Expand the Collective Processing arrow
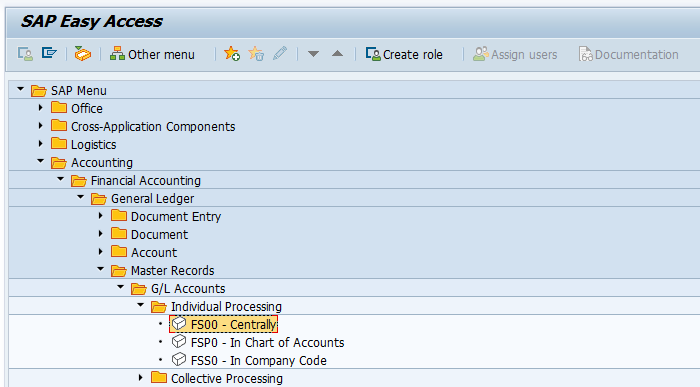 [x=141, y=378]
